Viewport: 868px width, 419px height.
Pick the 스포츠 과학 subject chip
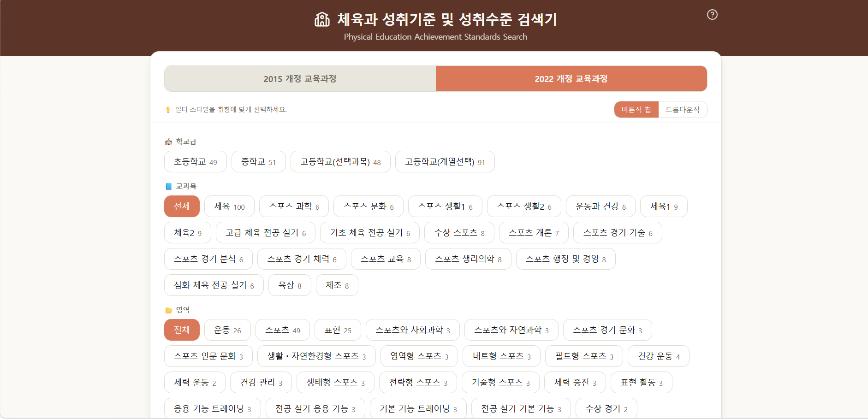click(294, 207)
